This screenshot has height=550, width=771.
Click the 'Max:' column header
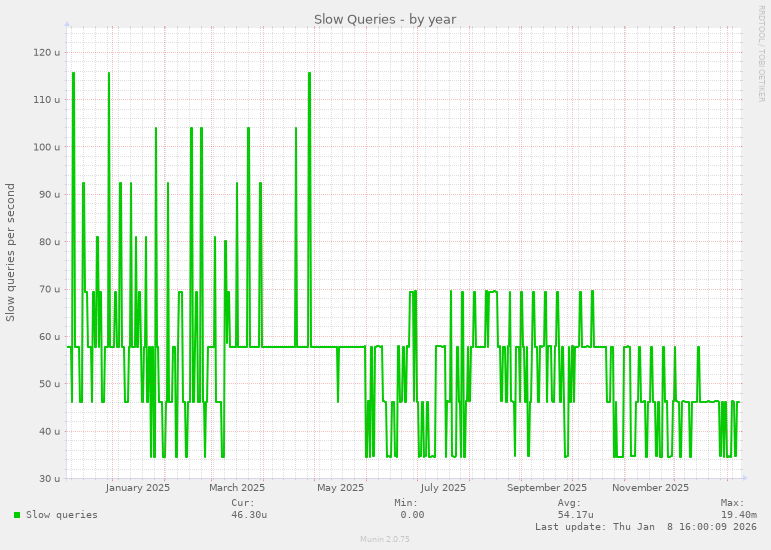[x=733, y=503]
